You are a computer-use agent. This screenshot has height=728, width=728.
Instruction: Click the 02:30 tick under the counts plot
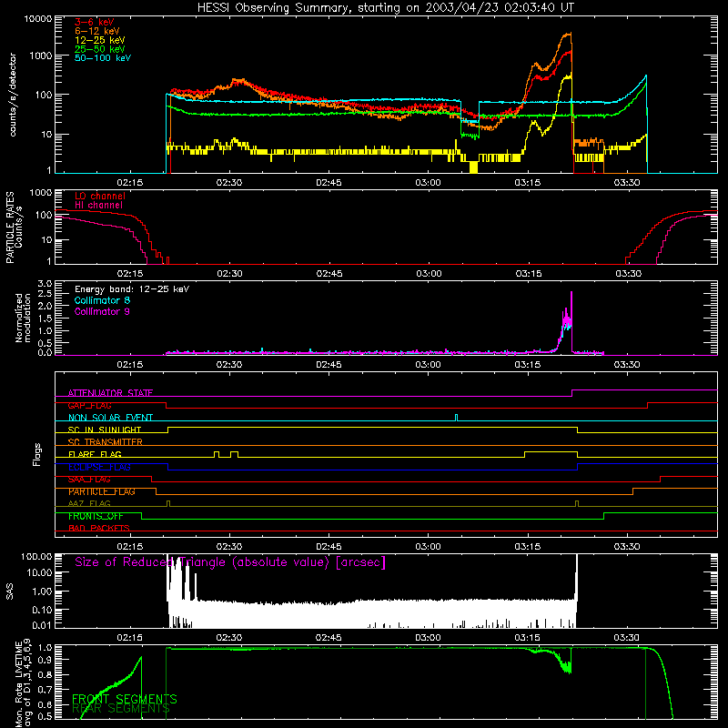pyautogui.click(x=229, y=183)
